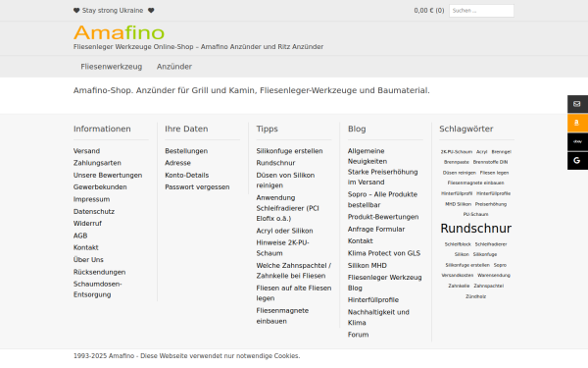
Task: Select the Versandkosten tag
Action: coord(458,275)
